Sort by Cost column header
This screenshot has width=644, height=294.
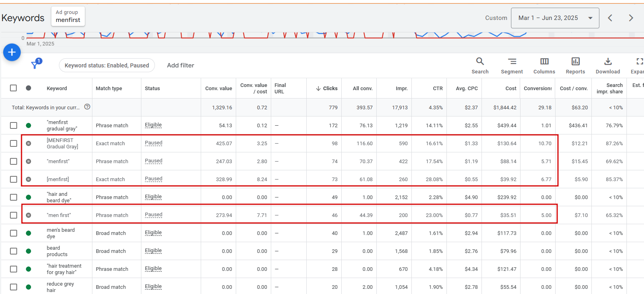511,89
